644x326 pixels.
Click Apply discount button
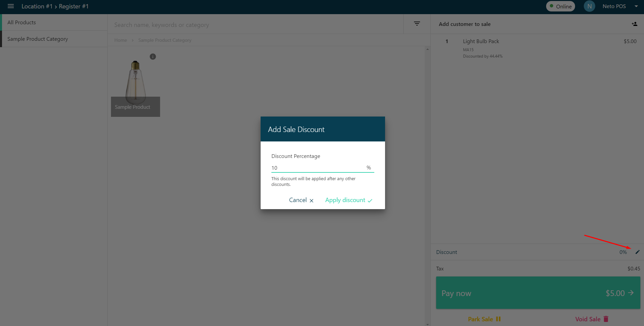tap(349, 200)
